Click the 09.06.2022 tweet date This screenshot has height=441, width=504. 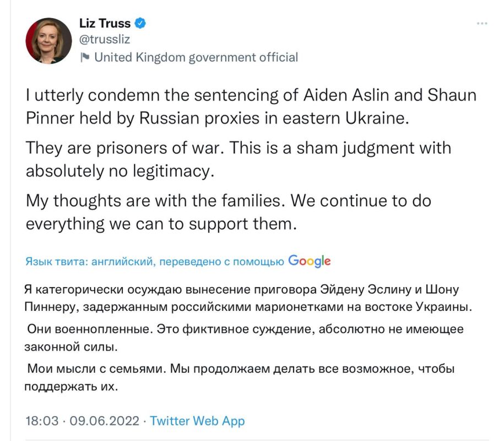(x=101, y=421)
